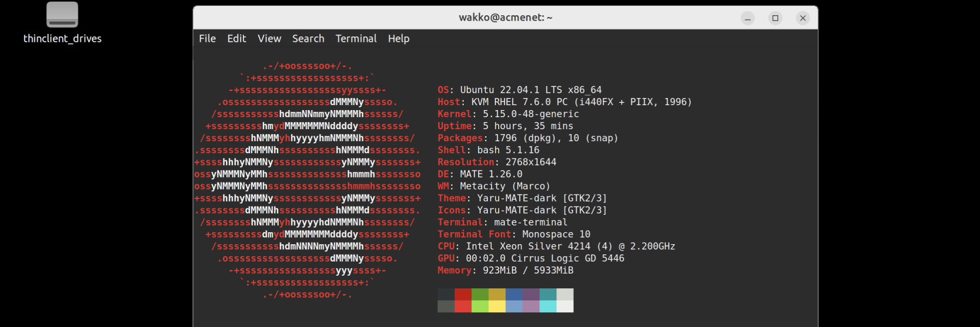
Task: Open the Search menu
Action: pos(308,39)
